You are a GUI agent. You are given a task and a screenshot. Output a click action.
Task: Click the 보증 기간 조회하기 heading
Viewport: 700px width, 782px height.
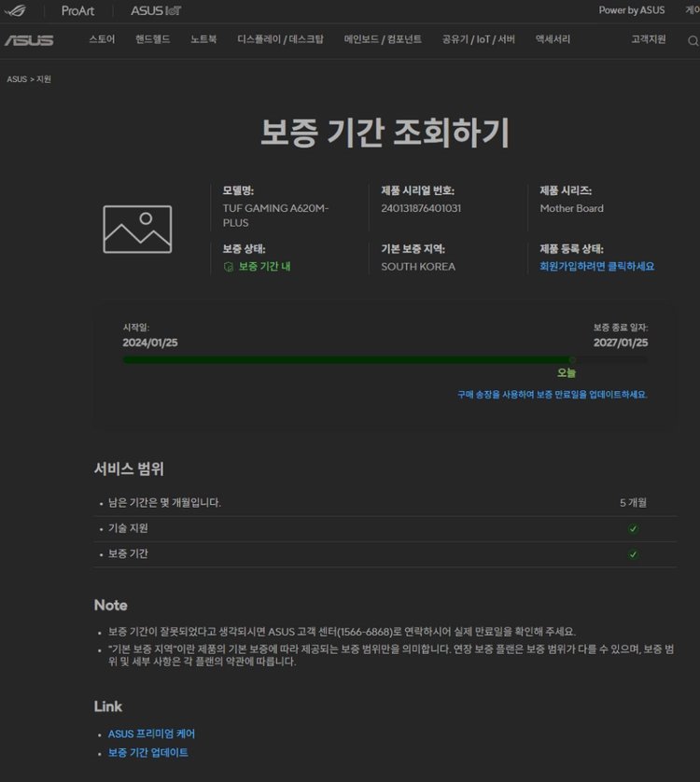tap(385, 133)
